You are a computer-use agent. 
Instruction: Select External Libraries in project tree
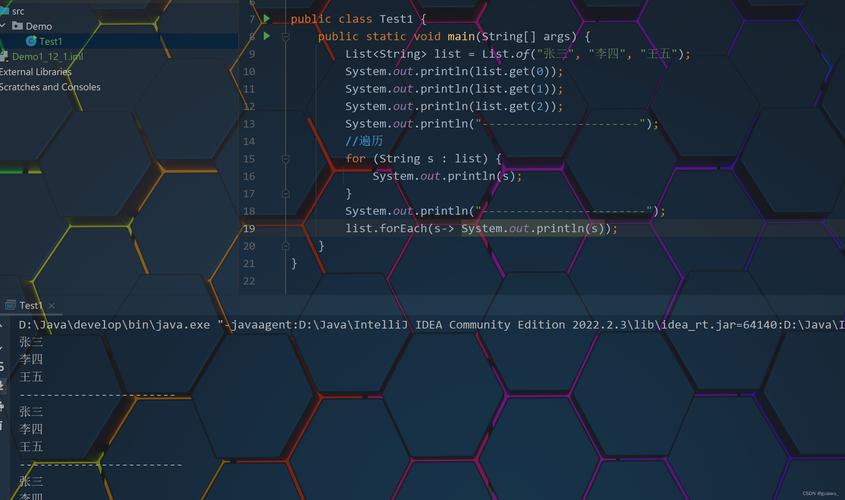pos(36,72)
